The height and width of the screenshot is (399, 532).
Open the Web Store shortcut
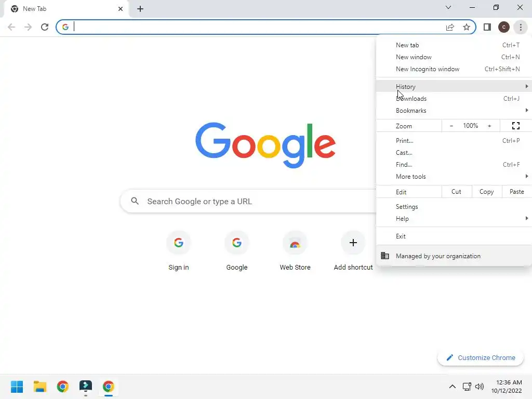295,251
